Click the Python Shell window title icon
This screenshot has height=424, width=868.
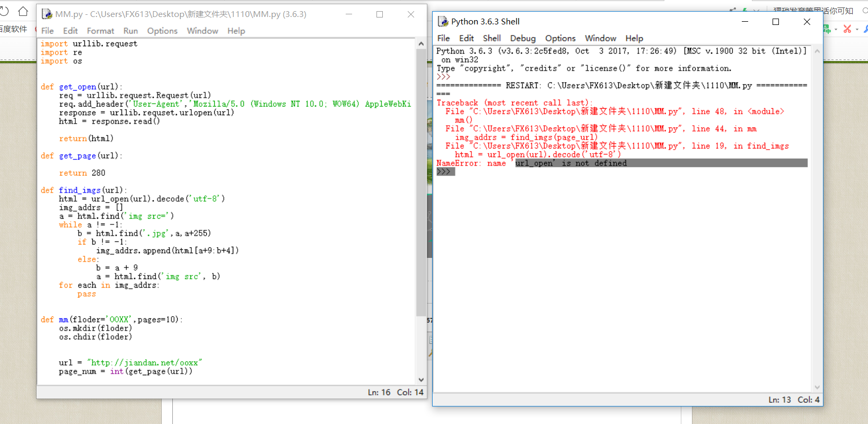pos(443,22)
